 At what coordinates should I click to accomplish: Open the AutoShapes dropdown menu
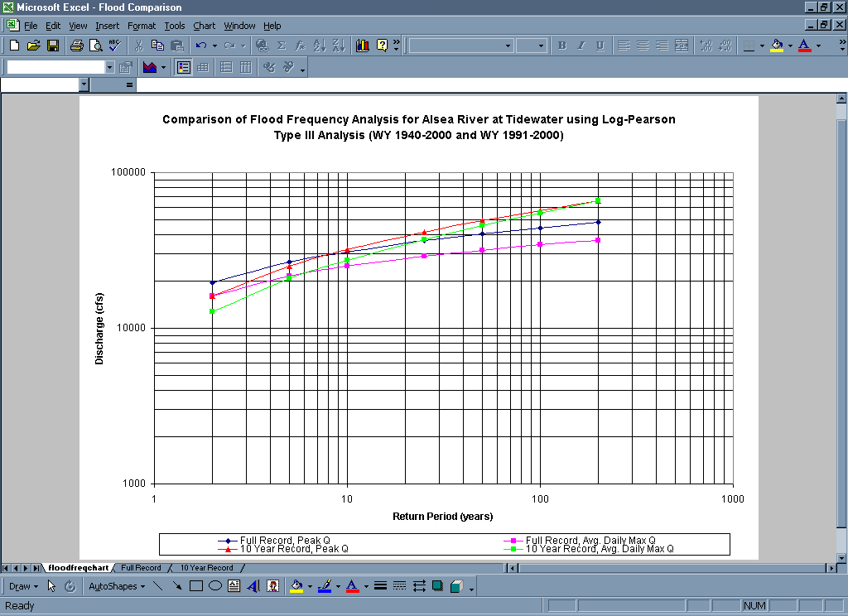(116, 586)
